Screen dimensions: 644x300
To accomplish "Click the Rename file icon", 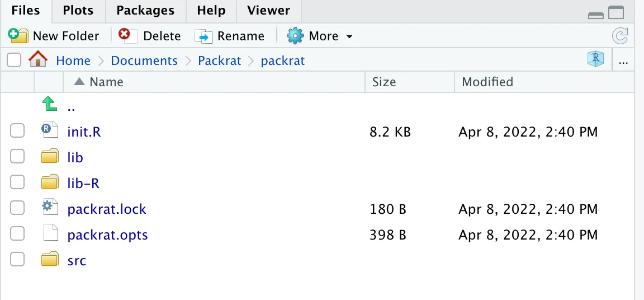I will point(203,36).
